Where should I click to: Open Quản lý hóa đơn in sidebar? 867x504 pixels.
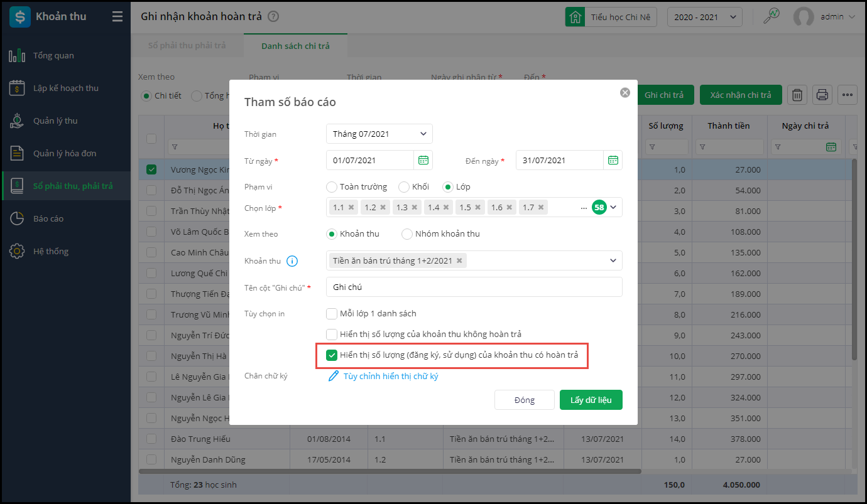click(65, 154)
